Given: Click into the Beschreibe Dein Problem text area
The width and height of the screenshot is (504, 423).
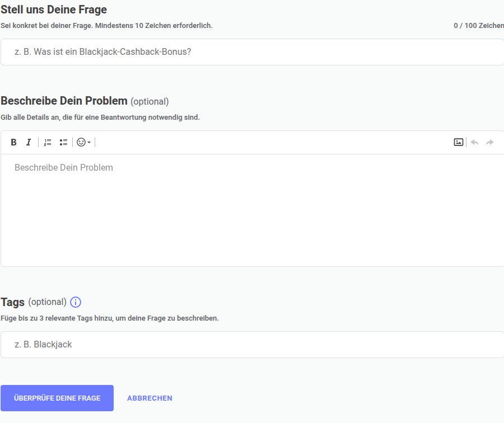Looking at the screenshot, I should tap(253, 210).
